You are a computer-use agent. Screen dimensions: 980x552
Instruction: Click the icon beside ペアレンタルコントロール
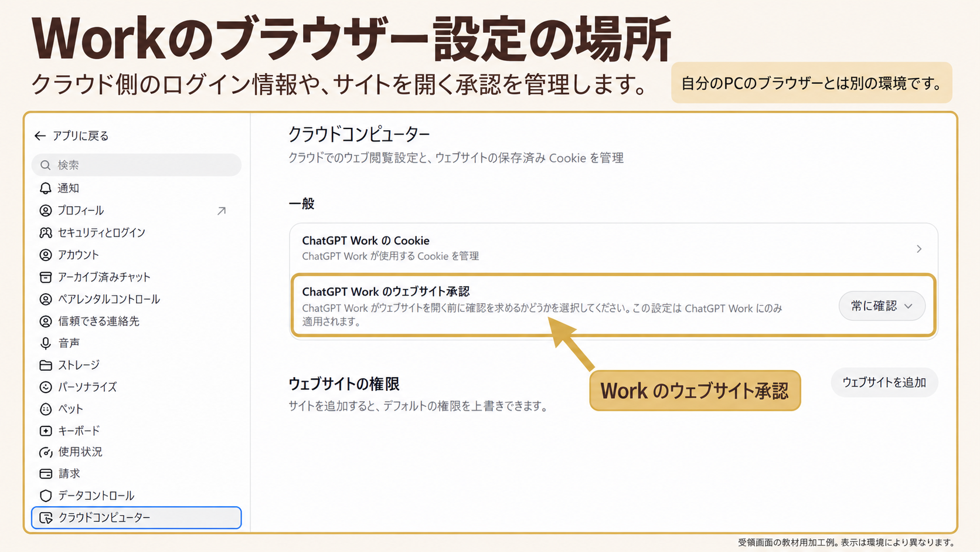pyautogui.click(x=46, y=299)
